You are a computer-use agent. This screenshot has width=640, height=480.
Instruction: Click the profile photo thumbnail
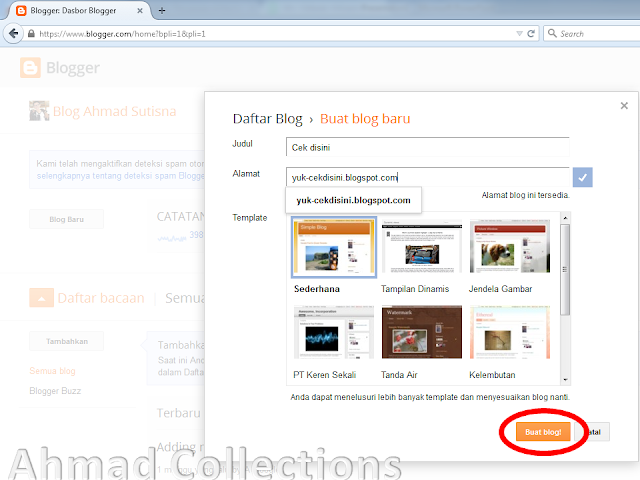(39, 111)
